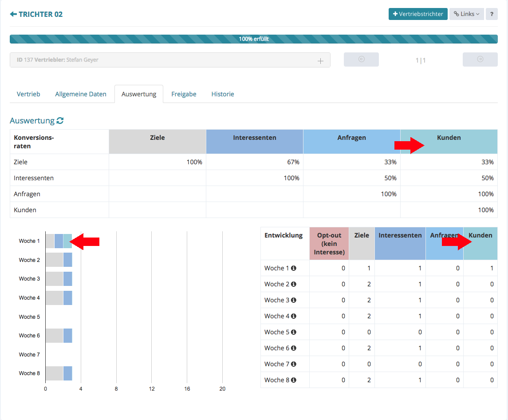Go to the previous record arrow button
The image size is (508, 420).
(x=361, y=59)
